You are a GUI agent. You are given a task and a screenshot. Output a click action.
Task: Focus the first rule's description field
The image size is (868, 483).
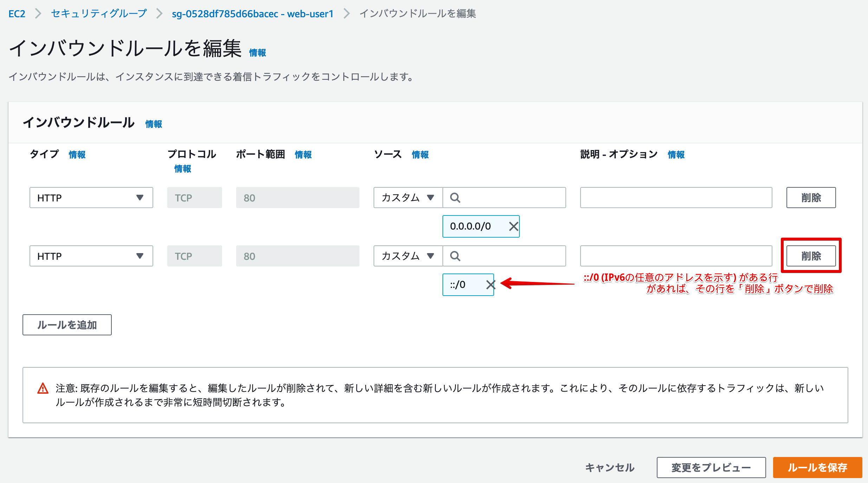pyautogui.click(x=676, y=198)
